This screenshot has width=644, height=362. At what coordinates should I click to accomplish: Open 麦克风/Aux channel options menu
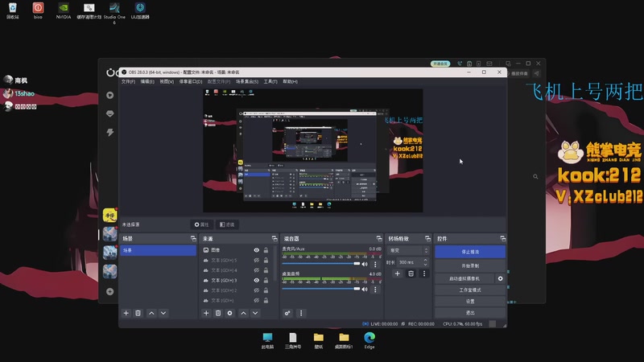pyautogui.click(x=375, y=265)
